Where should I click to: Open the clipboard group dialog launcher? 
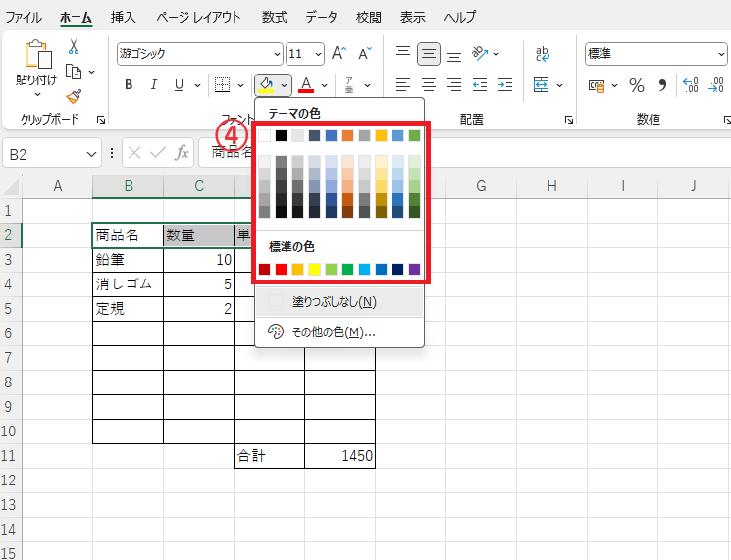pos(101,120)
